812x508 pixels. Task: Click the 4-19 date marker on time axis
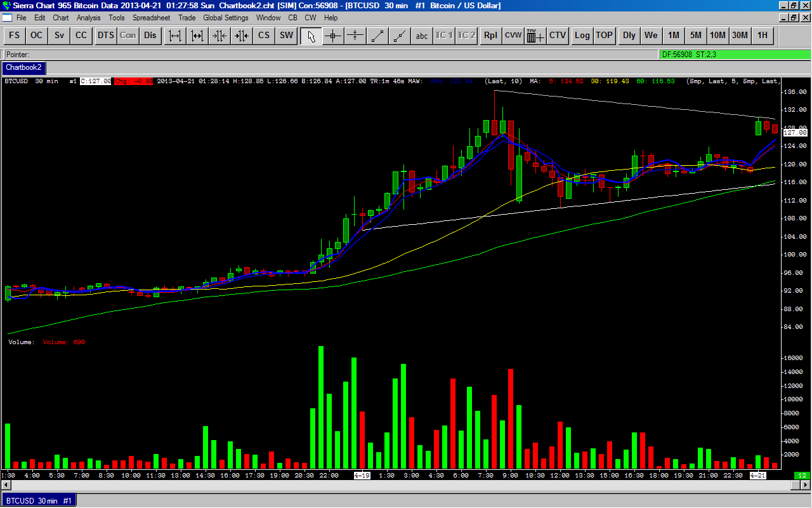click(x=362, y=475)
